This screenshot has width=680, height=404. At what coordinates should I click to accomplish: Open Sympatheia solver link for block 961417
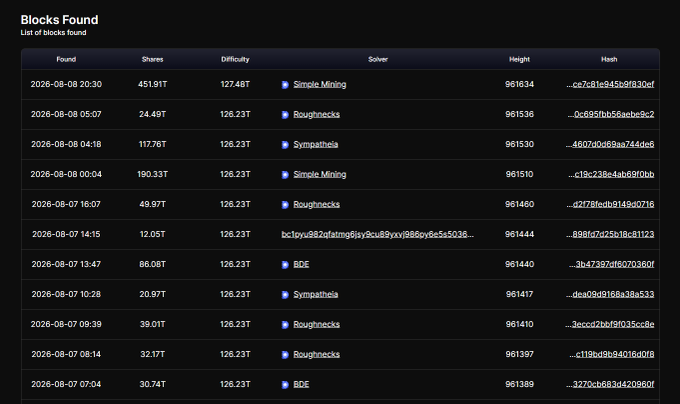point(316,294)
